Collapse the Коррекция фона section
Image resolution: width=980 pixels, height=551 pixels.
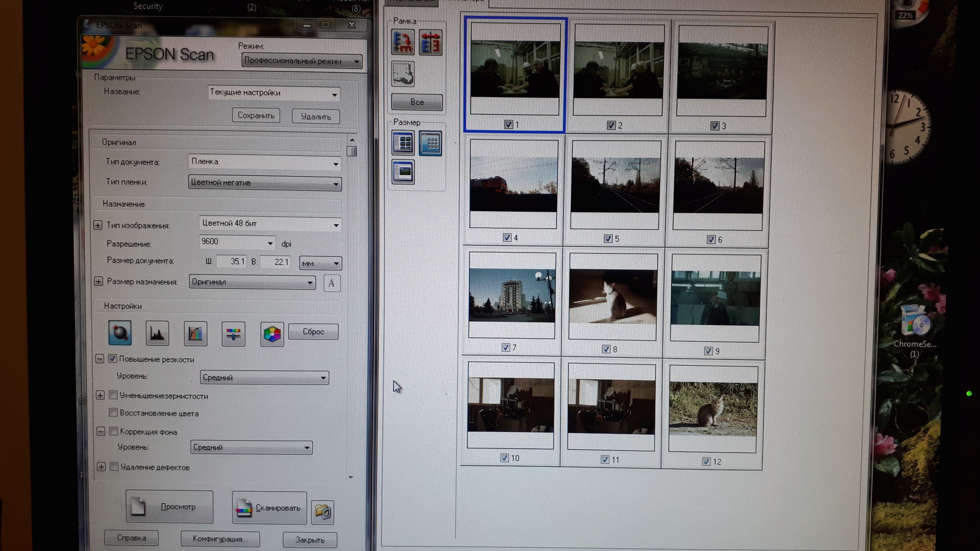[x=100, y=431]
